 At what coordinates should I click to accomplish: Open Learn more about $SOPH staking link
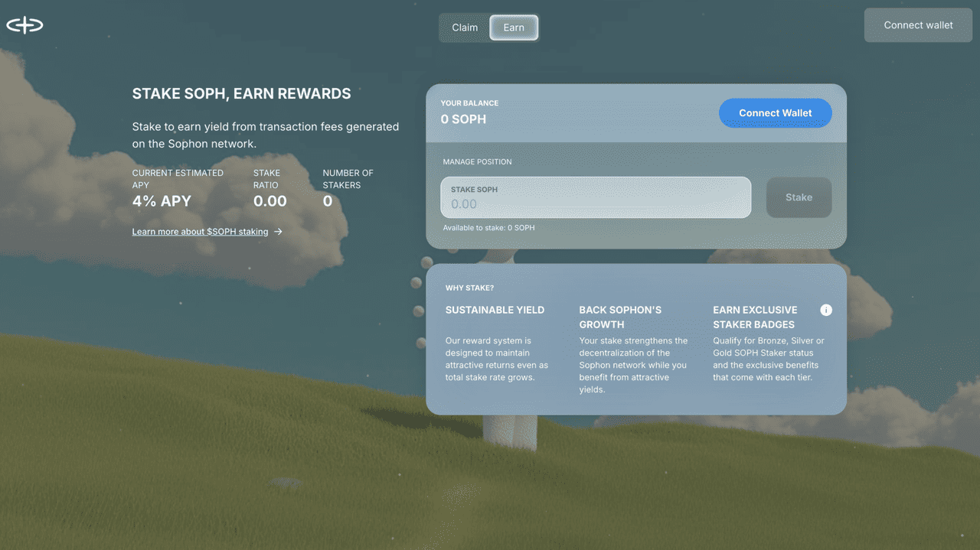(200, 232)
